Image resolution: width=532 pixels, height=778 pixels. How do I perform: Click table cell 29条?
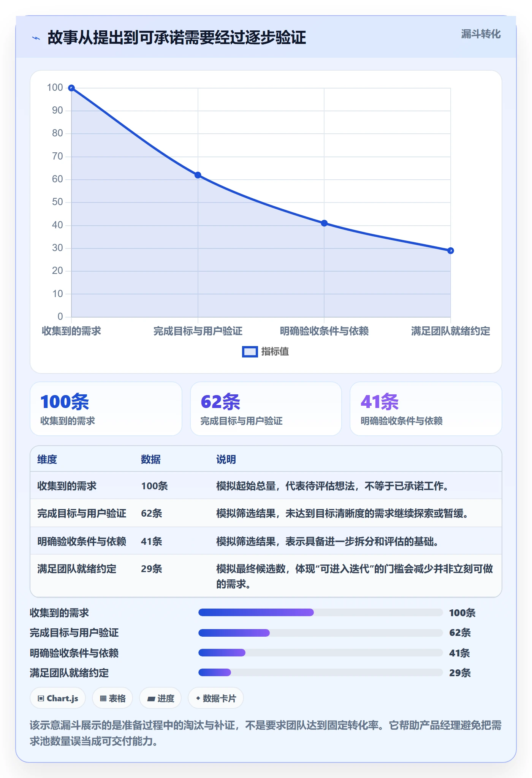pos(152,569)
